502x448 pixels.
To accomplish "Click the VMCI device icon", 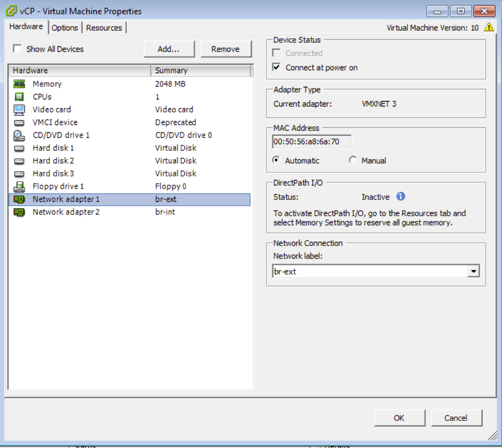I will tap(19, 123).
